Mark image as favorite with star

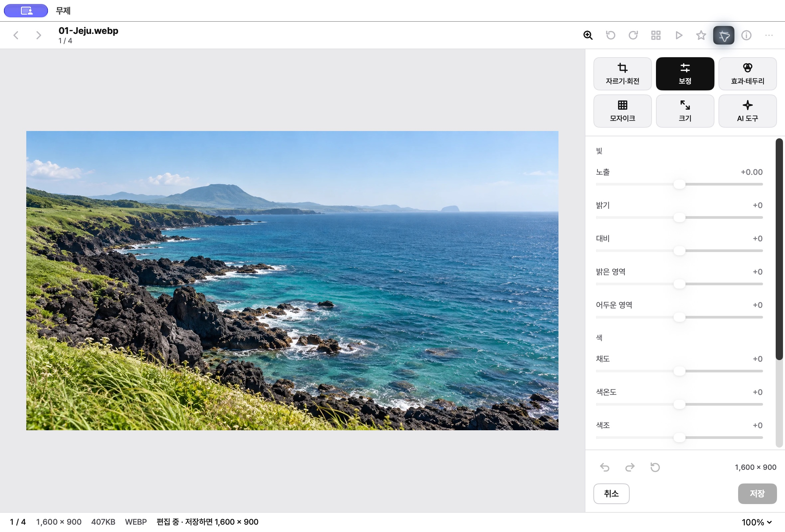click(x=701, y=35)
